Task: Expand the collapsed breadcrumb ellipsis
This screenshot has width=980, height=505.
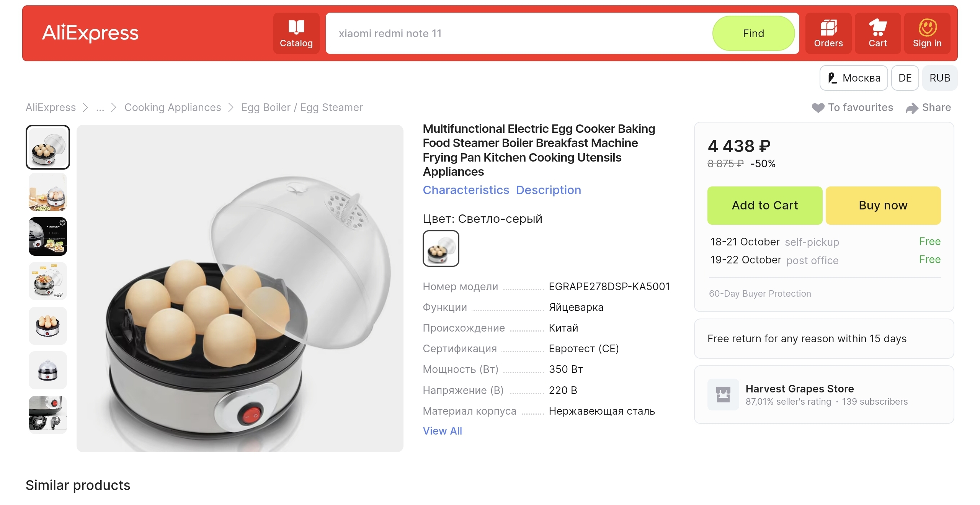Action: click(x=100, y=108)
